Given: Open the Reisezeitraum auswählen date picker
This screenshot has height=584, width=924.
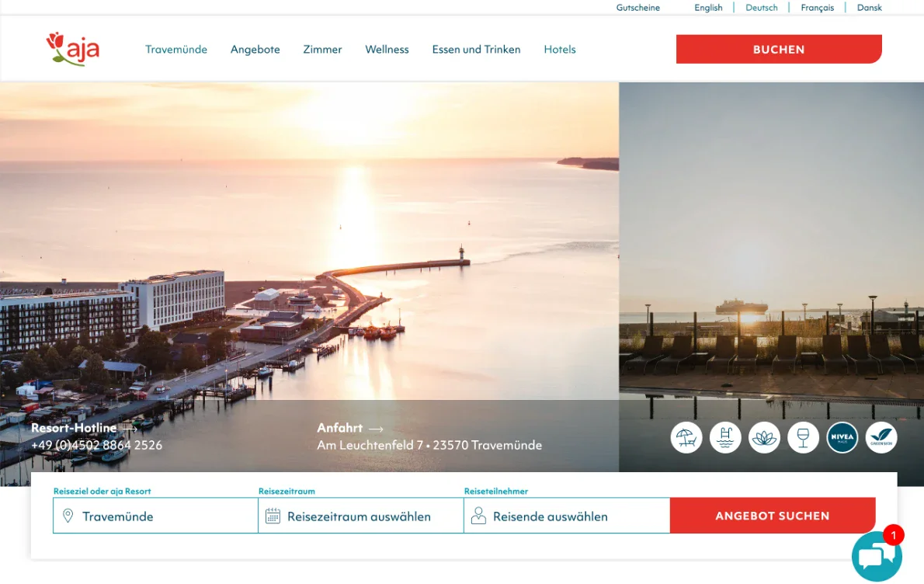Looking at the screenshot, I should [x=360, y=516].
